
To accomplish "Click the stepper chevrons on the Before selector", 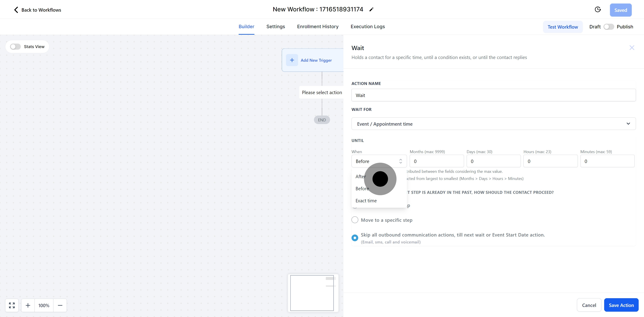I will click(x=400, y=161).
